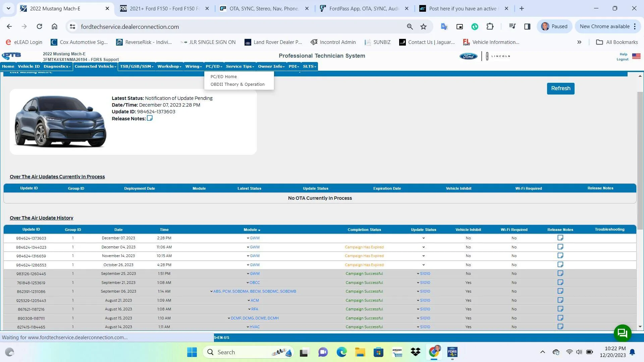This screenshot has width=644, height=362.
Task: Expand GWM module in December 07 row
Action: (253, 238)
